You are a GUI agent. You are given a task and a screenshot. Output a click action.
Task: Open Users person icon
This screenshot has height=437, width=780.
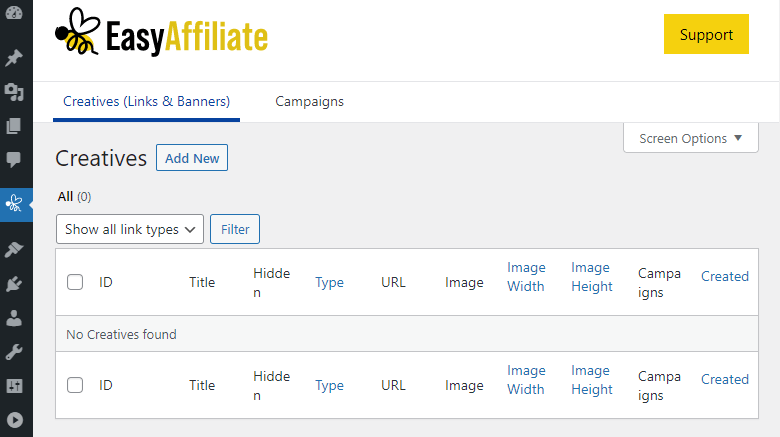click(14, 318)
